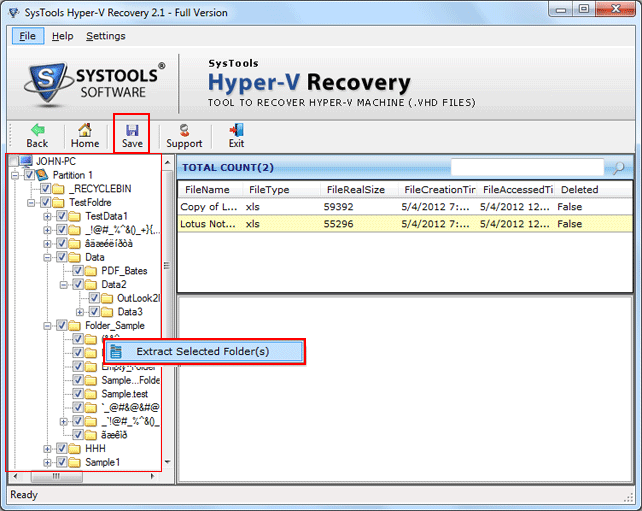This screenshot has width=642, height=511.
Task: Sort by FileCreationTime column header
Action: click(438, 190)
